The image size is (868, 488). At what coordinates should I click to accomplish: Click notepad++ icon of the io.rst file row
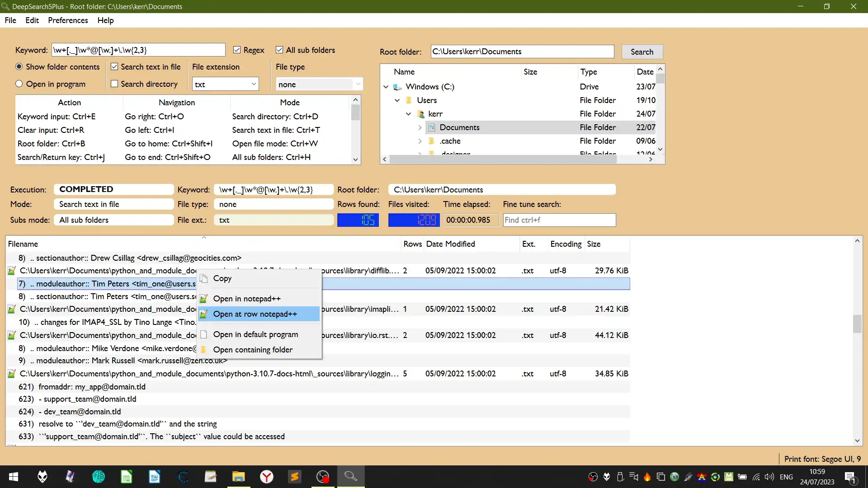[12, 335]
